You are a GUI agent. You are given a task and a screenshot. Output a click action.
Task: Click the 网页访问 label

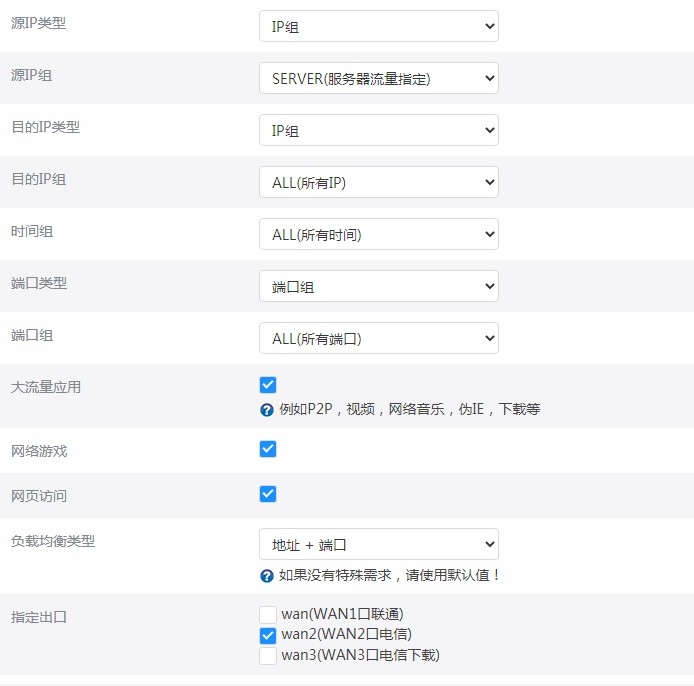pos(39,496)
